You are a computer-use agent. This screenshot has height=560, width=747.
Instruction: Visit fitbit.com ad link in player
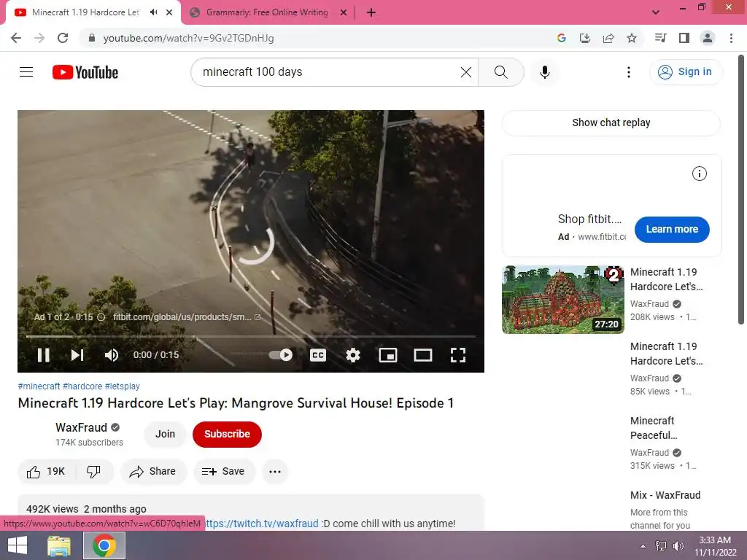tap(186, 317)
